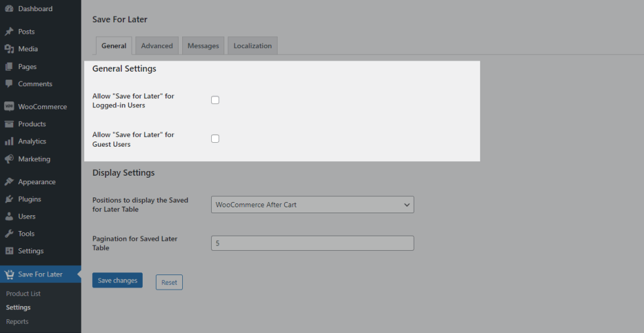Image resolution: width=644 pixels, height=333 pixels.
Task: Click the Comments bubble icon
Action: (9, 84)
